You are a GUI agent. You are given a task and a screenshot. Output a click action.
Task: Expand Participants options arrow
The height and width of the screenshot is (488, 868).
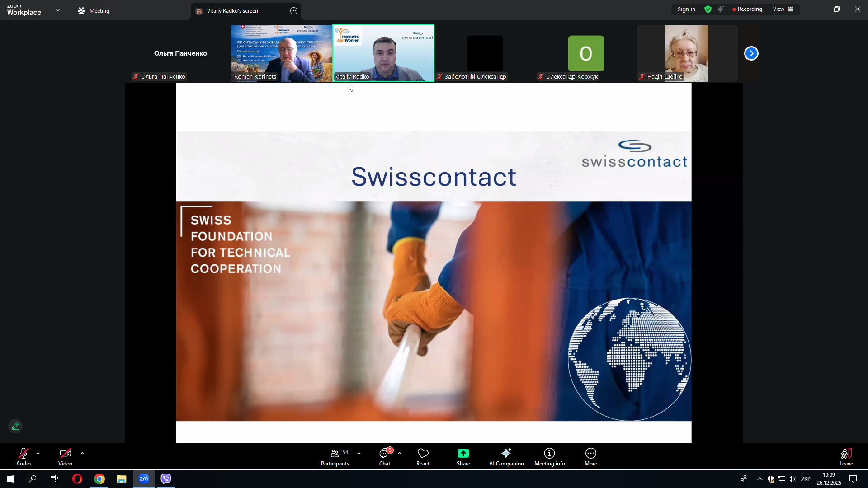pyautogui.click(x=359, y=453)
